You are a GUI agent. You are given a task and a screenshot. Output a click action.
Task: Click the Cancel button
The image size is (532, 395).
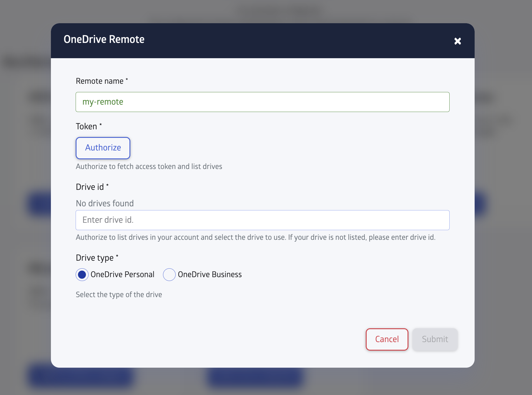click(x=387, y=339)
